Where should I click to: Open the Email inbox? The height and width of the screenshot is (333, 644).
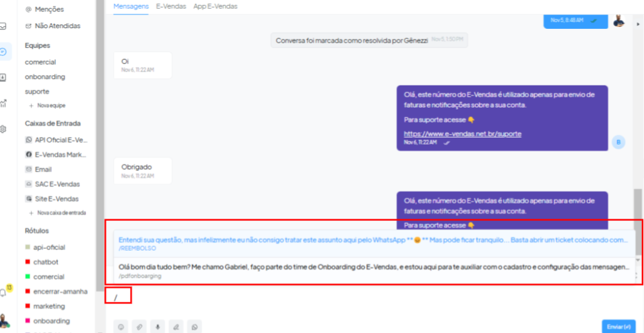pos(38,170)
